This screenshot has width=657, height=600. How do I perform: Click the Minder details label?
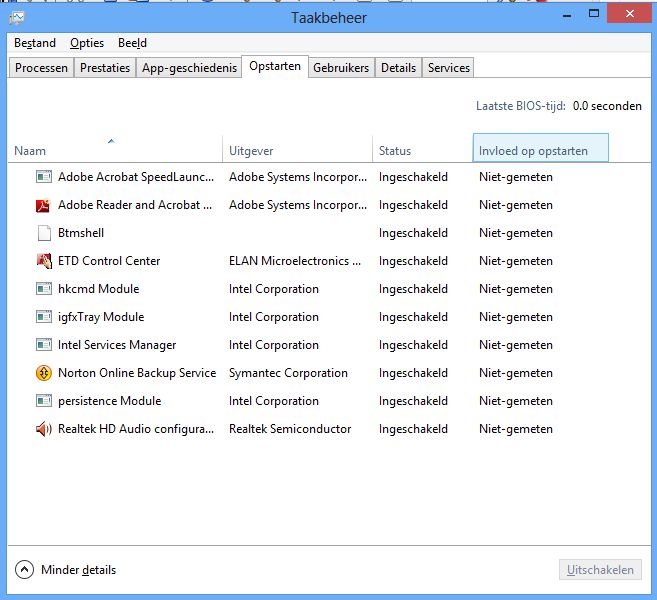[78, 570]
